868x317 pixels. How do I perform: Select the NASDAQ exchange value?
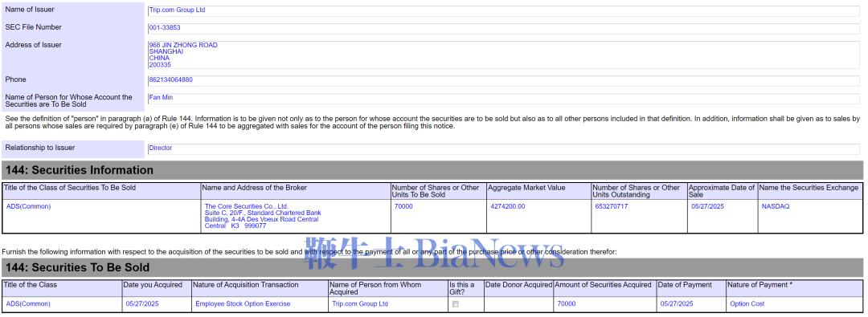point(776,207)
